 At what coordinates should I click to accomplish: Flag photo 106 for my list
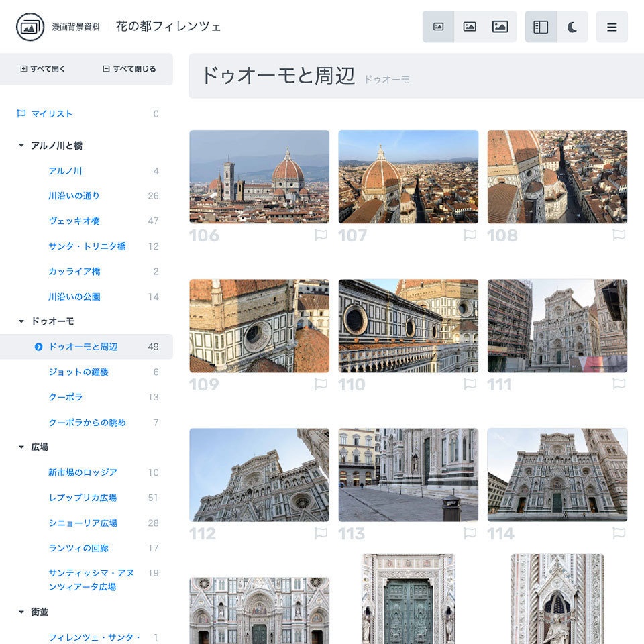pyautogui.click(x=321, y=235)
